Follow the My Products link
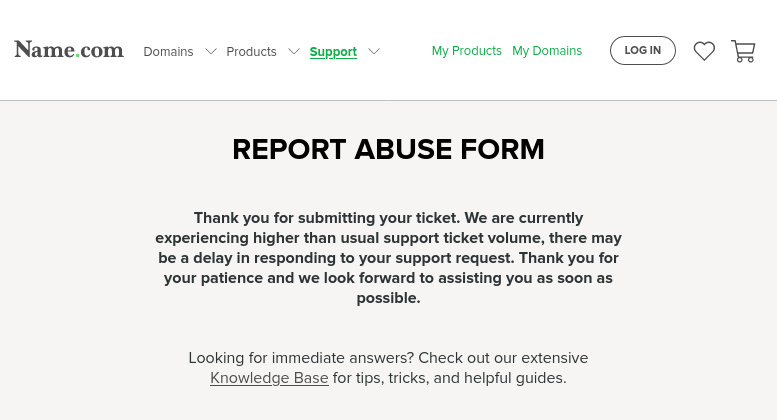 467,51
